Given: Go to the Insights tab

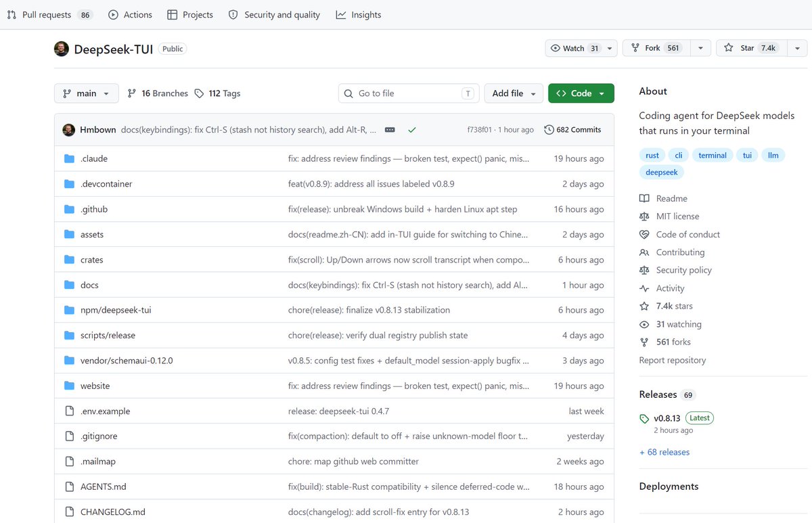Looking at the screenshot, I should click(359, 15).
